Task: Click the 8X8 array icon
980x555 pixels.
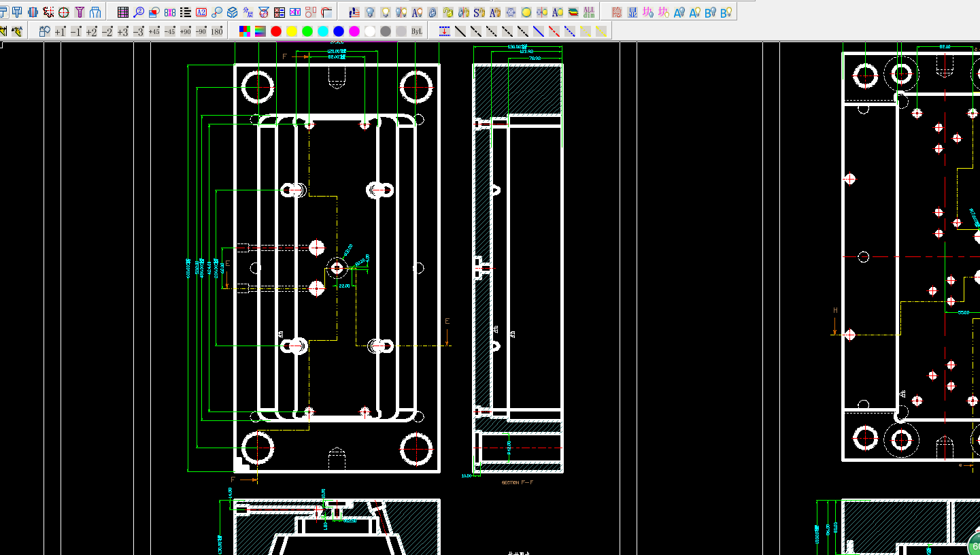Action: [170, 12]
